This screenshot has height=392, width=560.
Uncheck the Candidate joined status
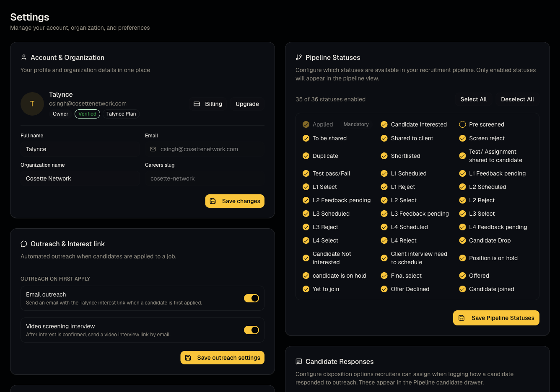click(x=463, y=289)
